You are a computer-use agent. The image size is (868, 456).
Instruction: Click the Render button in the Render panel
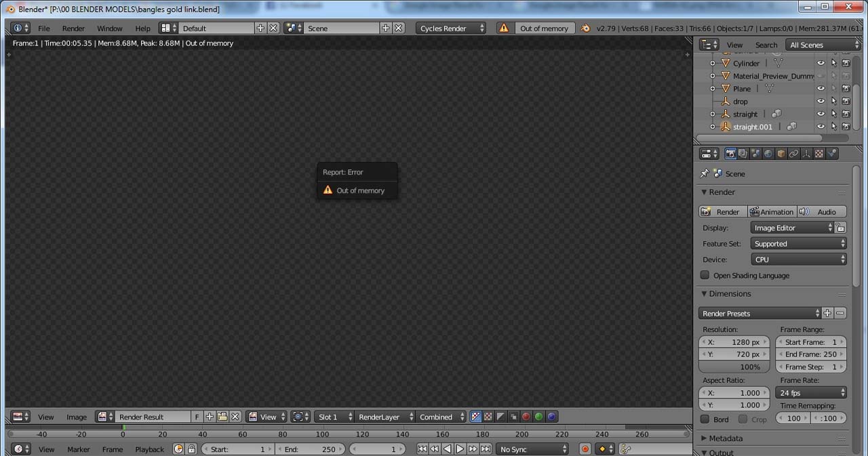coord(722,211)
